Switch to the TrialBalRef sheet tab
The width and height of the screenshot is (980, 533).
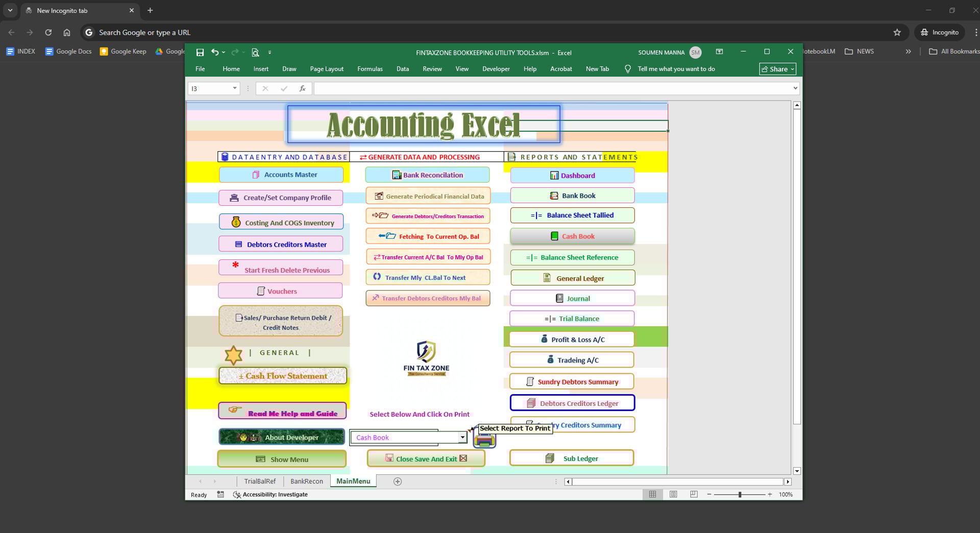pos(260,481)
